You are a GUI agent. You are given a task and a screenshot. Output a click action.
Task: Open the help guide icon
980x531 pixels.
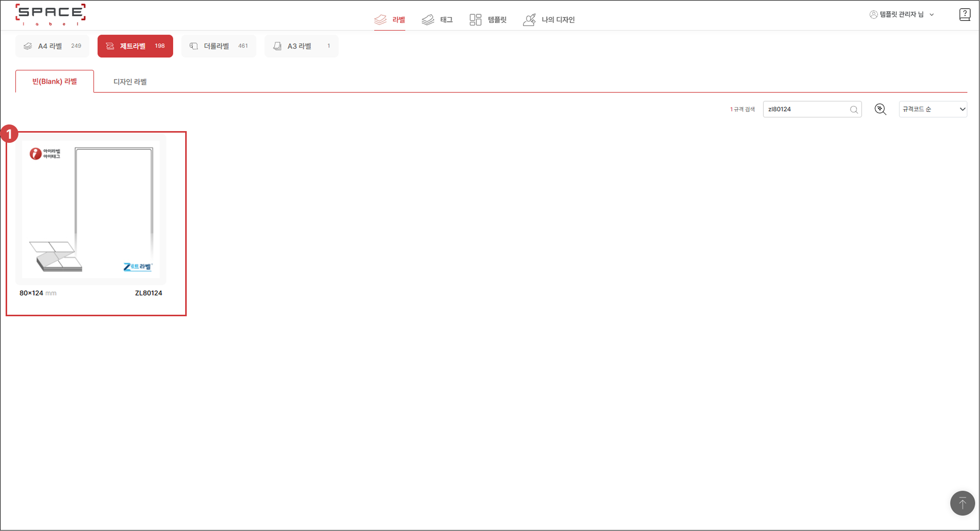pyautogui.click(x=964, y=15)
